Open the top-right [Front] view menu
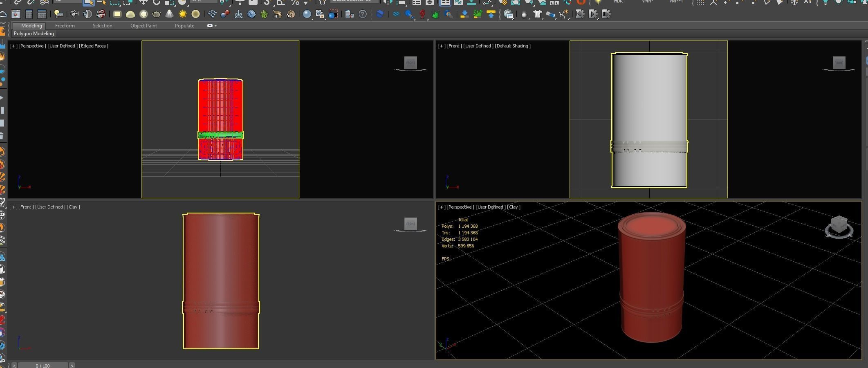 [453, 46]
